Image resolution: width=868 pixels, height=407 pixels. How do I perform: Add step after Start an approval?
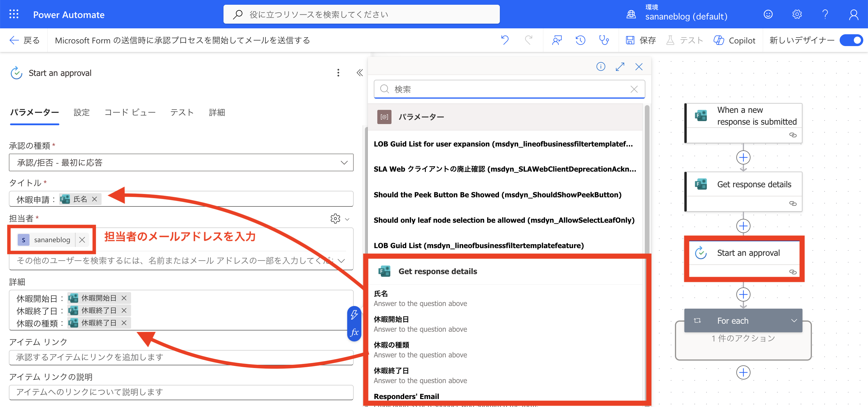[x=743, y=295]
